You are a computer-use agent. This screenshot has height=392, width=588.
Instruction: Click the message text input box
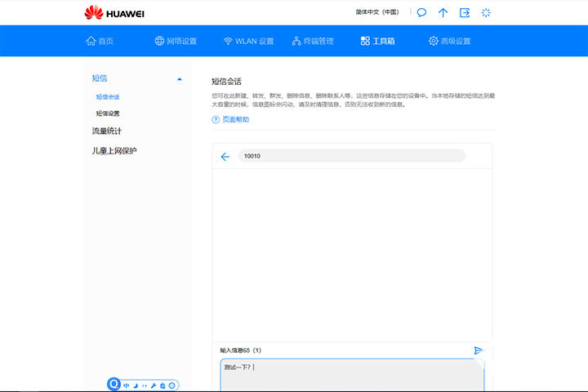tap(351, 374)
